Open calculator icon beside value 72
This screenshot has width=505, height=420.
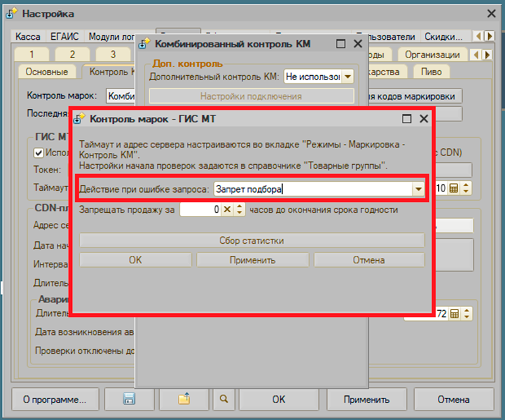point(454,313)
